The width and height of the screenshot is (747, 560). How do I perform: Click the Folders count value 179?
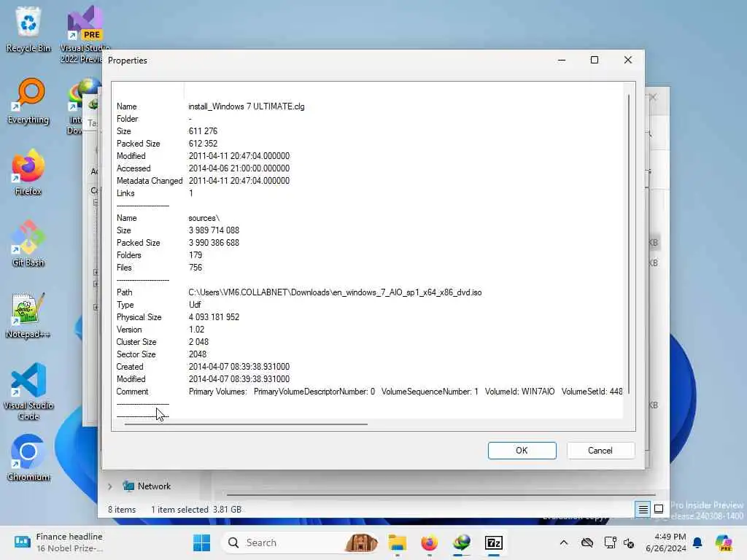pyautogui.click(x=196, y=255)
